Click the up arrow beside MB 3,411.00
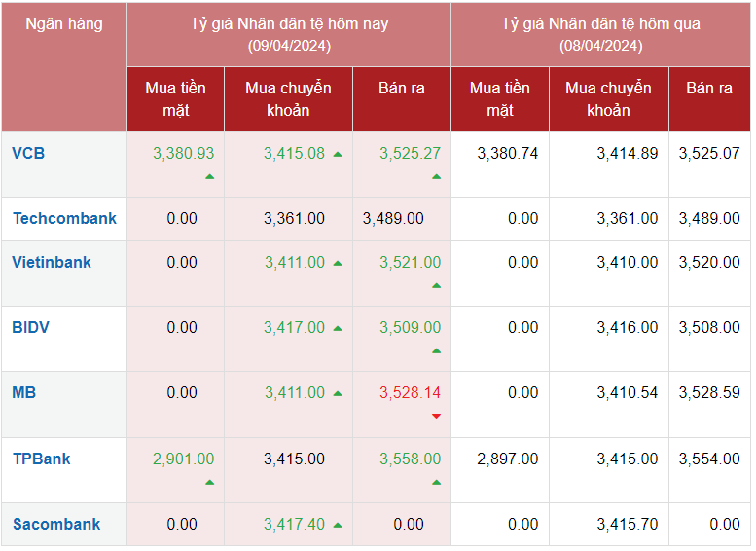This screenshot has width=756, height=551. tap(338, 393)
